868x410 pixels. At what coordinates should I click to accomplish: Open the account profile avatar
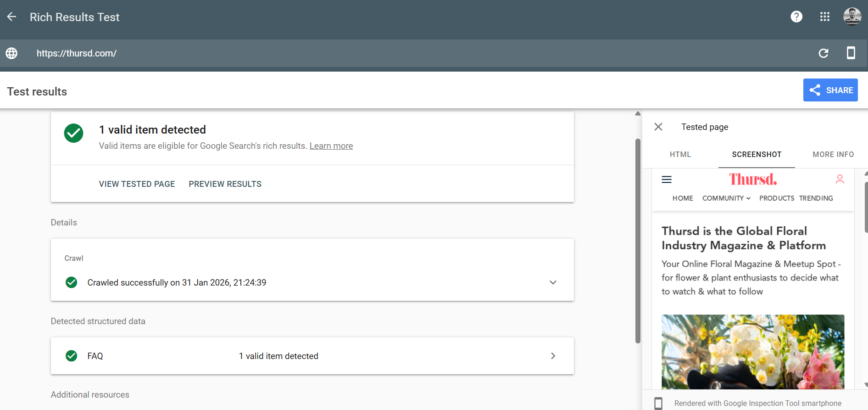[852, 17]
